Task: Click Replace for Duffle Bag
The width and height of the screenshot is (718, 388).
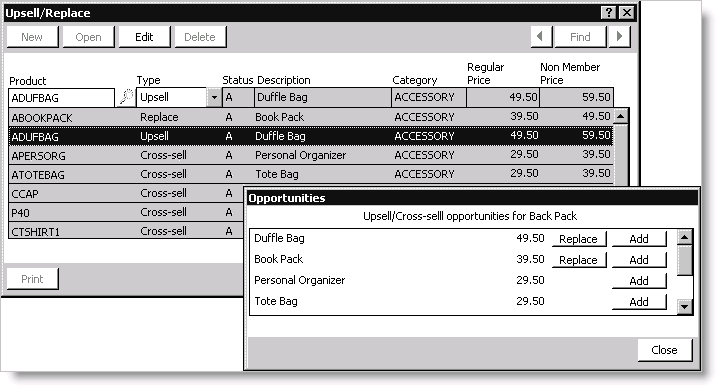Action: click(x=579, y=239)
